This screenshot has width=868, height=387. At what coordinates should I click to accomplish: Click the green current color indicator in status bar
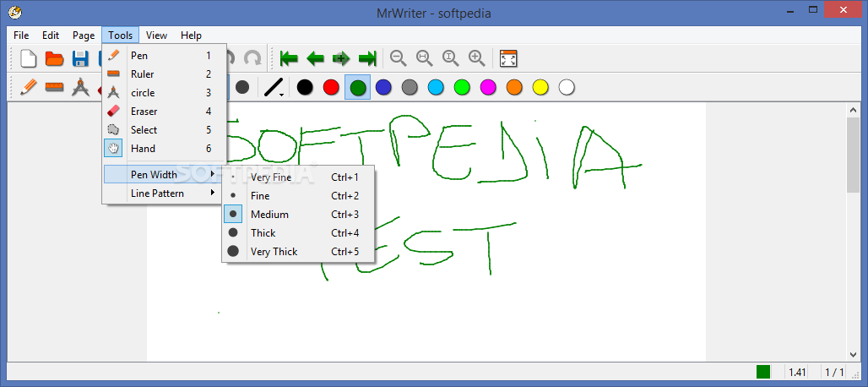pyautogui.click(x=763, y=372)
